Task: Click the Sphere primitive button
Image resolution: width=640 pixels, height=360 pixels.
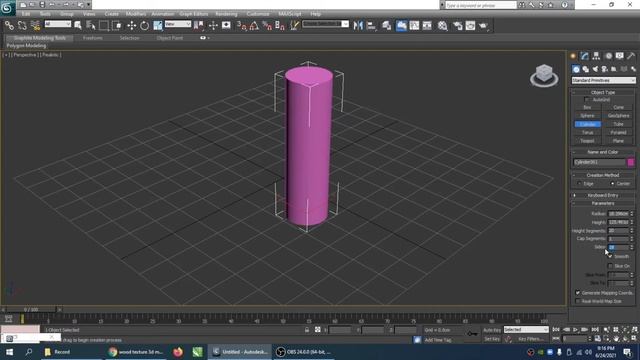Action: [587, 116]
